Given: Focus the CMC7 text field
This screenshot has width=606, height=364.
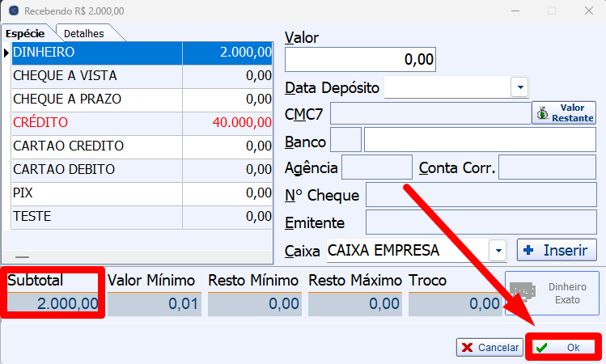Looking at the screenshot, I should point(430,113).
